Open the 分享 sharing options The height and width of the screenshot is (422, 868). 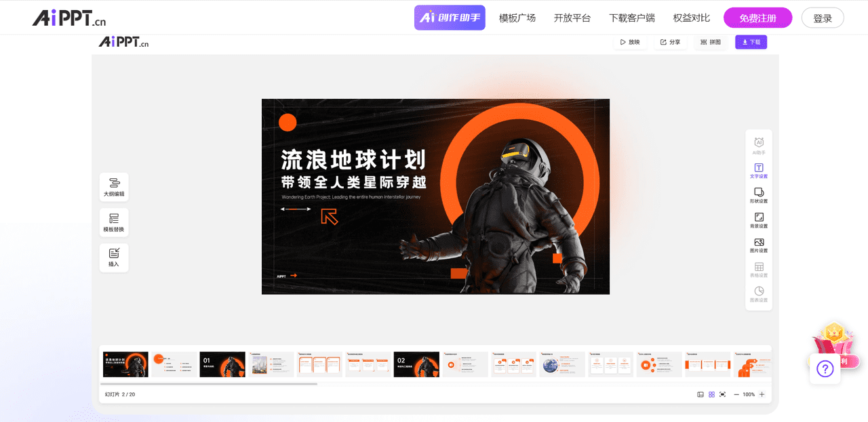(669, 41)
